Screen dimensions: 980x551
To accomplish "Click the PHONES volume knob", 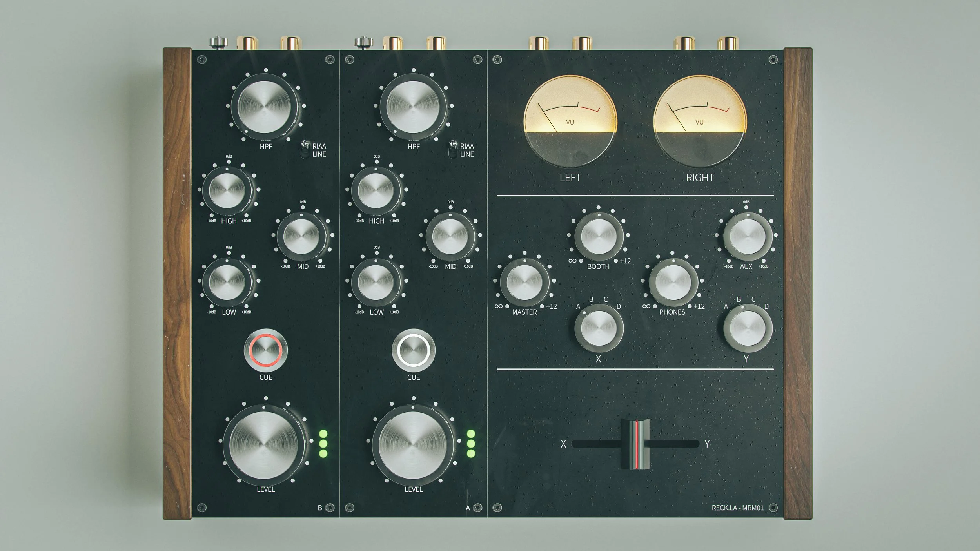I will click(673, 282).
